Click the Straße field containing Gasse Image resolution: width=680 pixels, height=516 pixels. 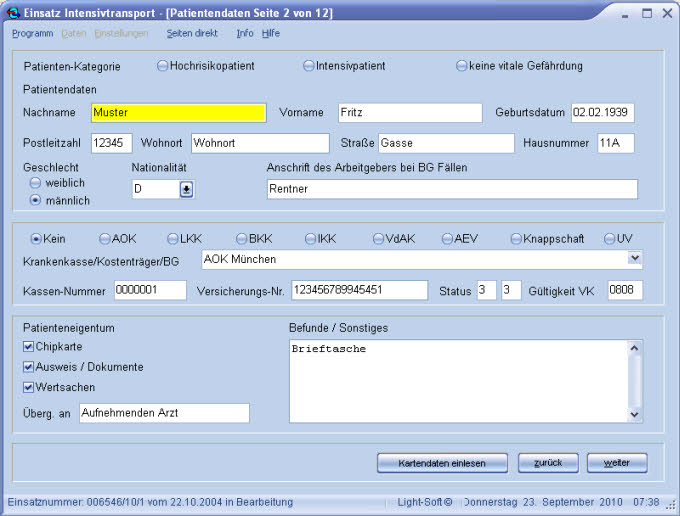pyautogui.click(x=446, y=143)
